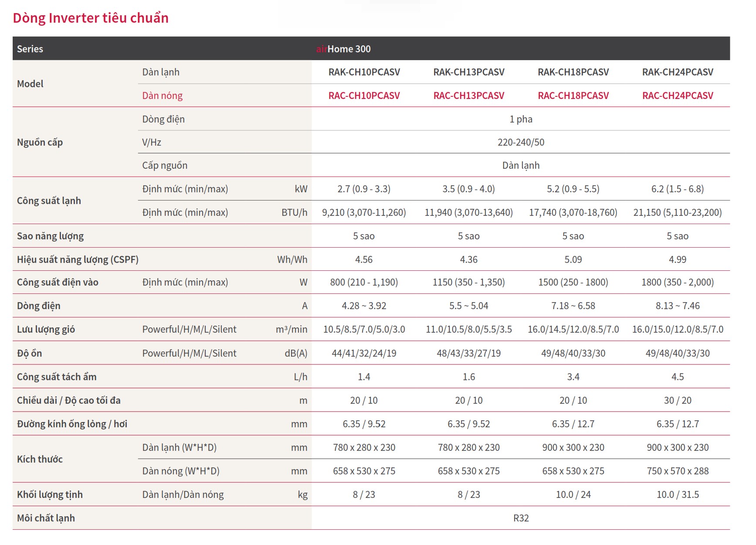Select indoor unit model RAK-CH10PCASV

[364, 72]
